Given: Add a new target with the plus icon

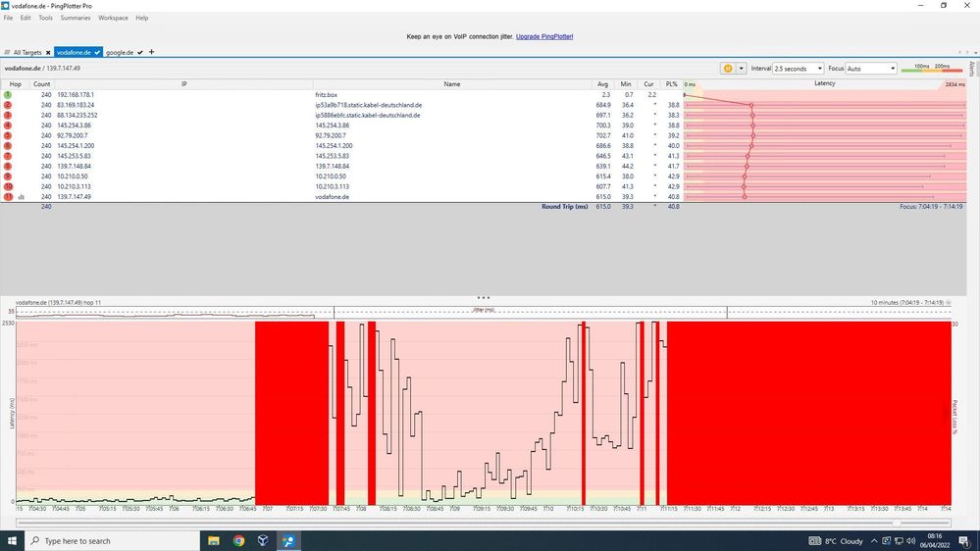Looking at the screenshot, I should [151, 52].
